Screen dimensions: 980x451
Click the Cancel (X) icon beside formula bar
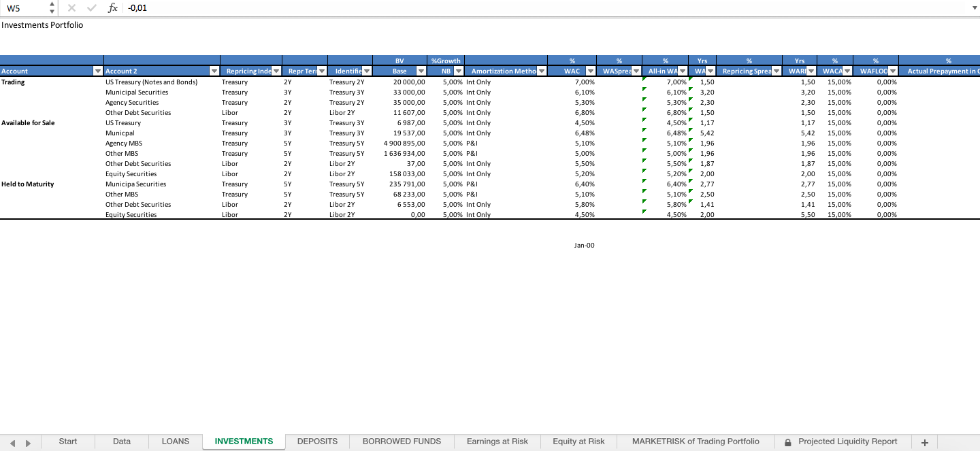pos(71,8)
